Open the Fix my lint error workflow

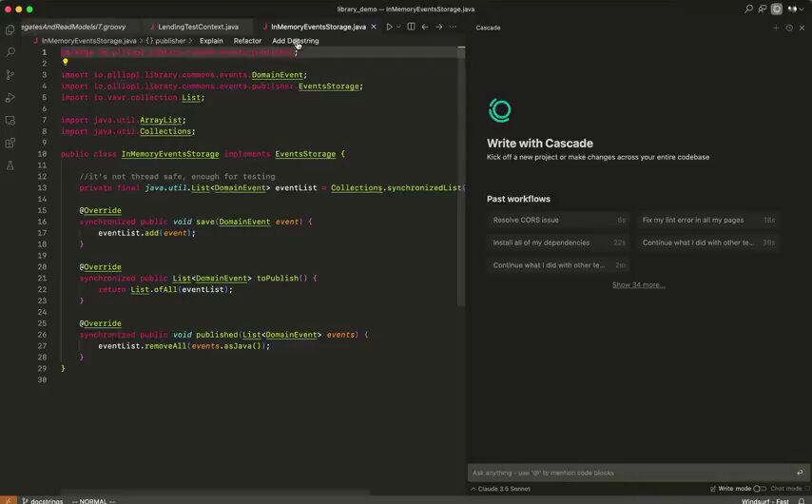(x=708, y=221)
